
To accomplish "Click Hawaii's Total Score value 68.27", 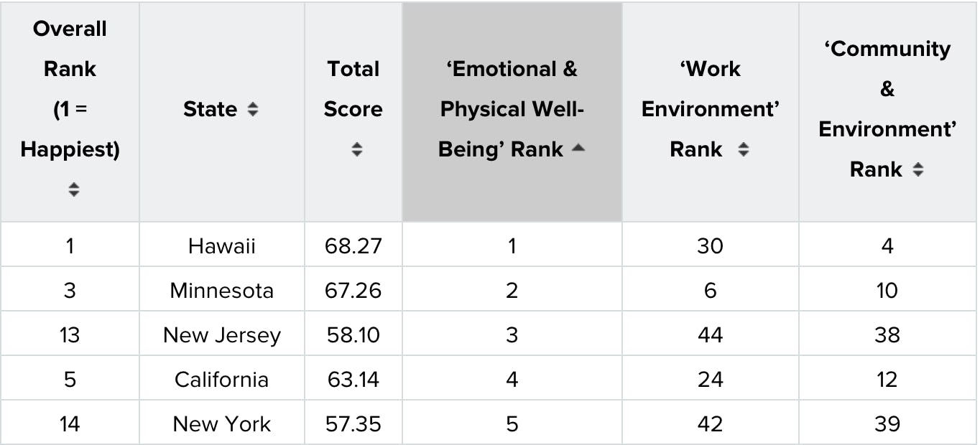I will pos(353,245).
